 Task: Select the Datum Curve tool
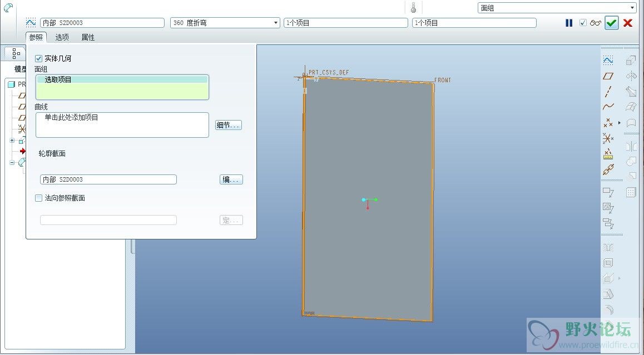click(608, 107)
